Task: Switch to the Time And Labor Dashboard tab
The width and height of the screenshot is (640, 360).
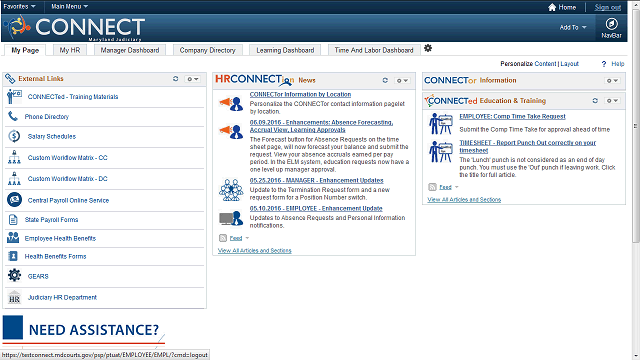Action: pyautogui.click(x=374, y=50)
